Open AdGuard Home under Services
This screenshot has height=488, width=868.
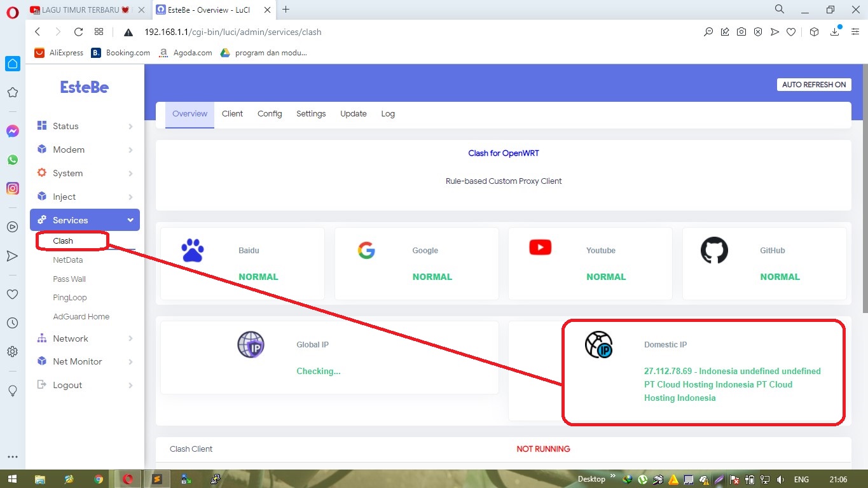(81, 316)
